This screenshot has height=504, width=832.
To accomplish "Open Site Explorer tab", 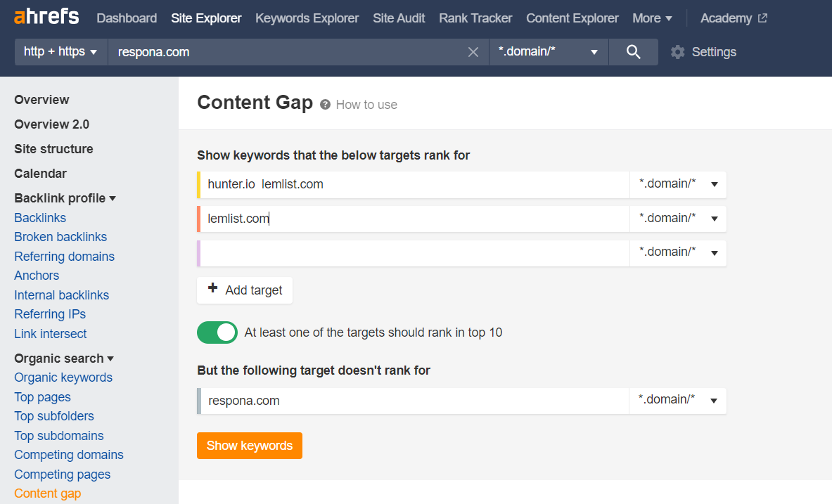I will (206, 18).
